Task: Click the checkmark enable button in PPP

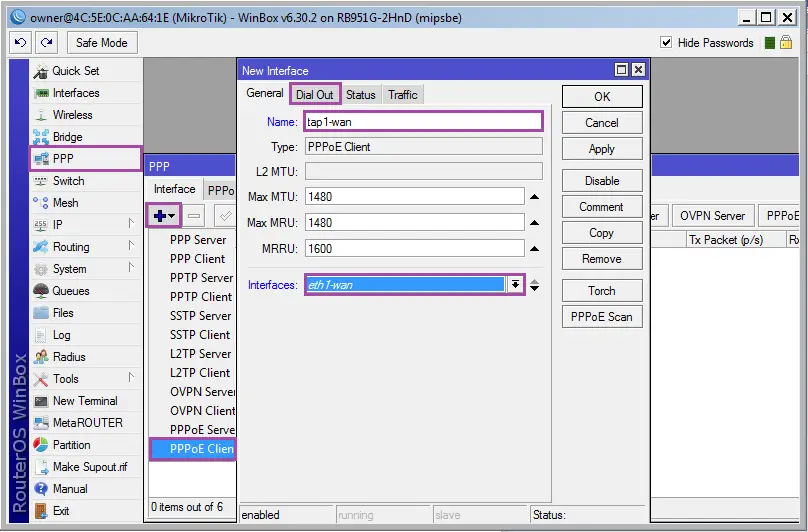Action: 225,216
